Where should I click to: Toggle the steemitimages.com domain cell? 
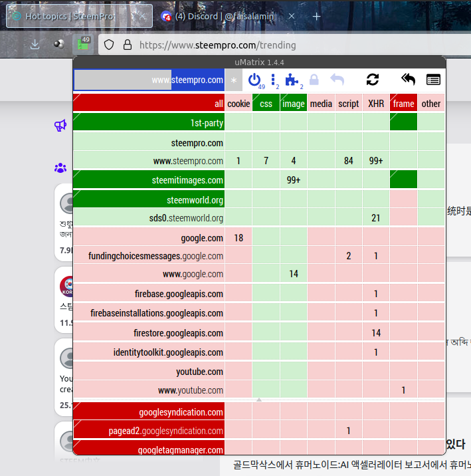click(149, 179)
